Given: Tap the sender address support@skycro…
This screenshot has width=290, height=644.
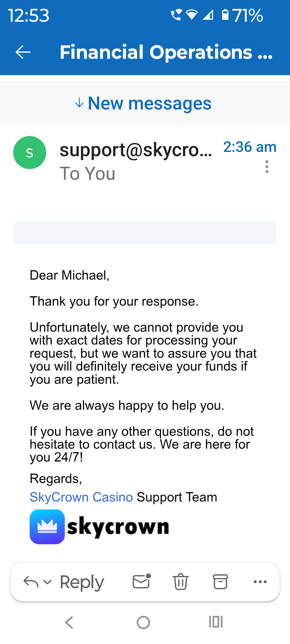Looking at the screenshot, I should 136,150.
